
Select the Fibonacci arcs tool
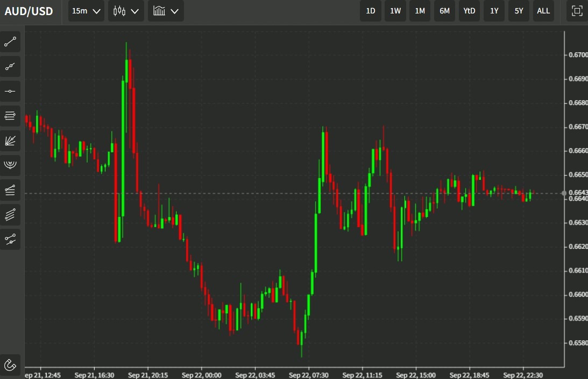pyautogui.click(x=10, y=165)
